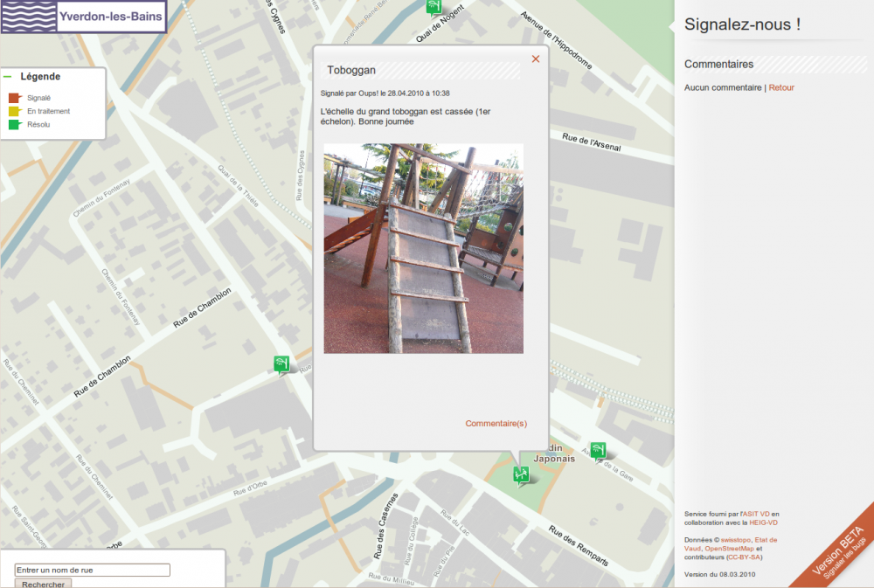Image resolution: width=874 pixels, height=588 pixels.
Task: Select the green map marker near Rue de Chamblon
Action: click(x=281, y=364)
